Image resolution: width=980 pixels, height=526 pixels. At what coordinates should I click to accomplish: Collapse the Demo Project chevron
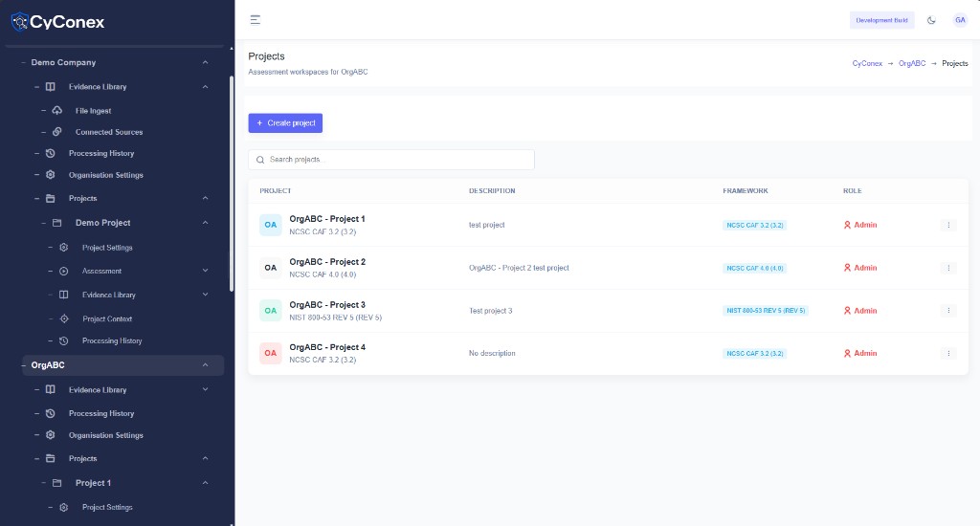[x=205, y=223]
